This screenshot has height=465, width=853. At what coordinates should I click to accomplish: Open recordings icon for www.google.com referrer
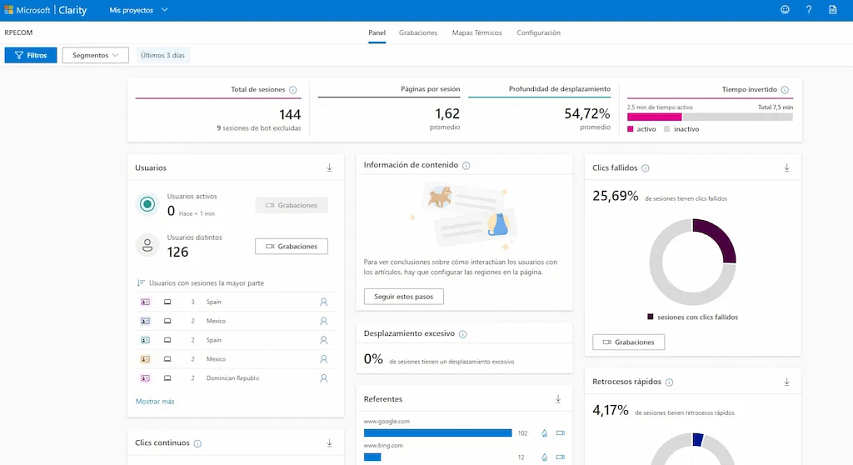point(560,433)
